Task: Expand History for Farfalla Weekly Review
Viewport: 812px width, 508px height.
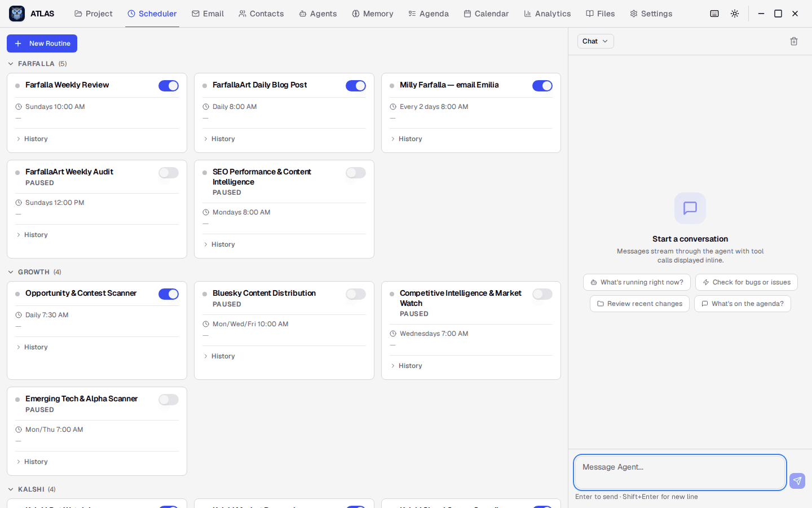Action: [32, 139]
